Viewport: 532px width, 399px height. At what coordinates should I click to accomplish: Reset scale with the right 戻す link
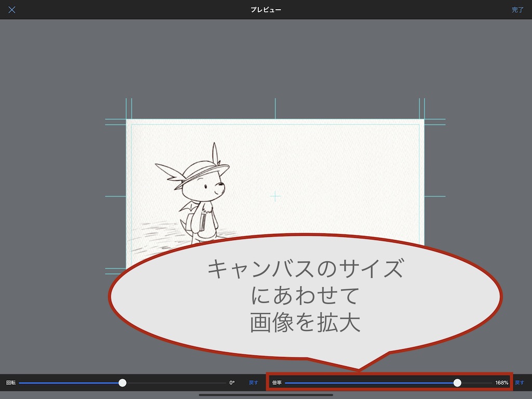(519, 383)
